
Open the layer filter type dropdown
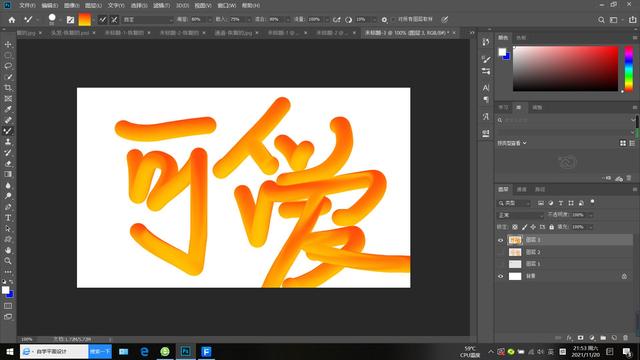click(x=513, y=203)
